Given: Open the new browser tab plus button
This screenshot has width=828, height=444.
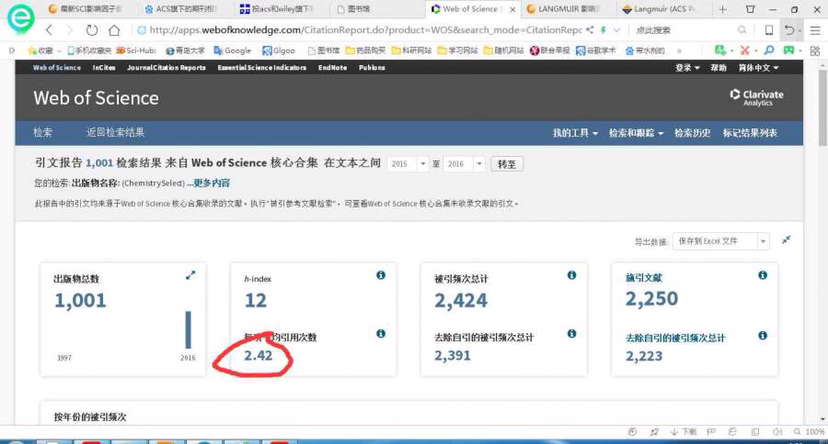Looking at the screenshot, I should 723,9.
